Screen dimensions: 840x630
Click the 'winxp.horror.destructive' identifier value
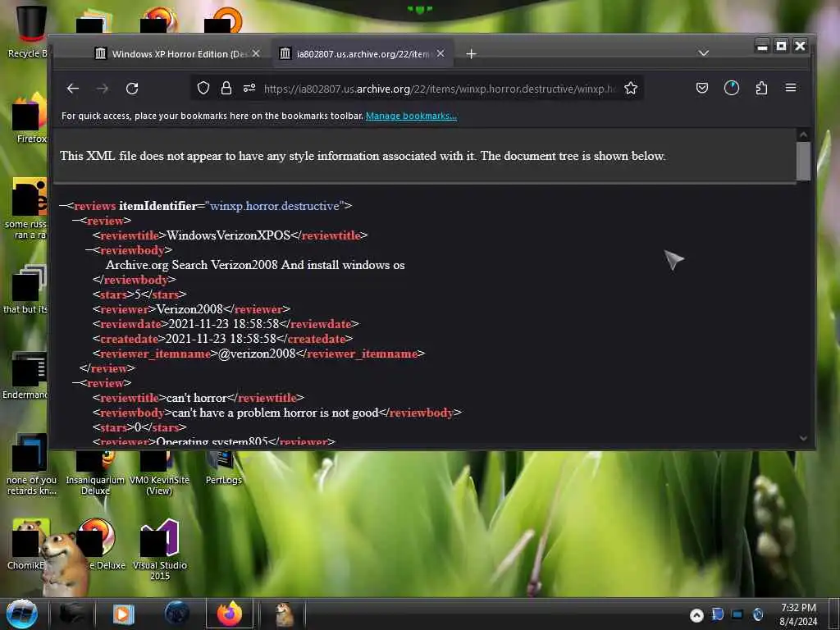pyautogui.click(x=274, y=206)
